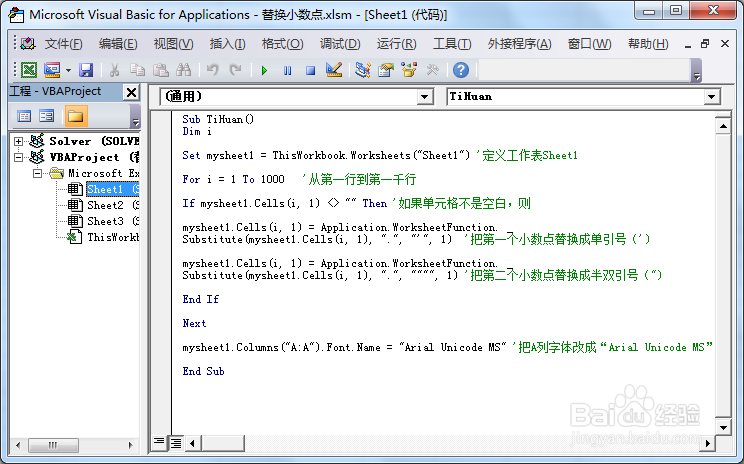Click Full Module View button
Image resolution: width=744 pixels, height=464 pixels.
176,442
